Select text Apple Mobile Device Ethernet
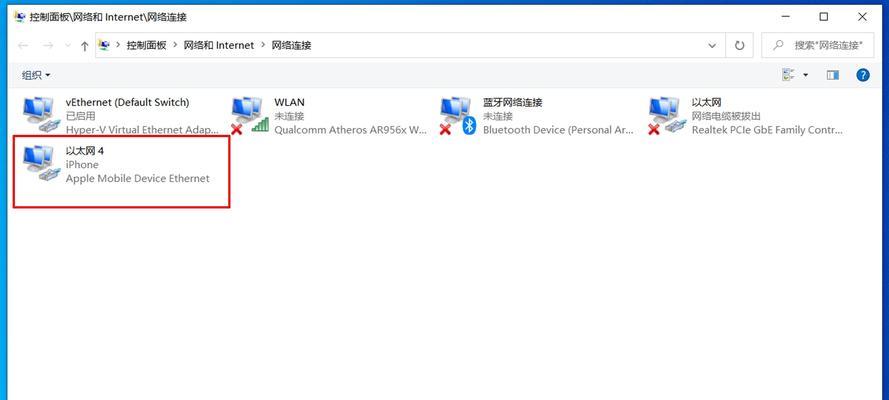The height and width of the screenshot is (400, 889). point(138,178)
